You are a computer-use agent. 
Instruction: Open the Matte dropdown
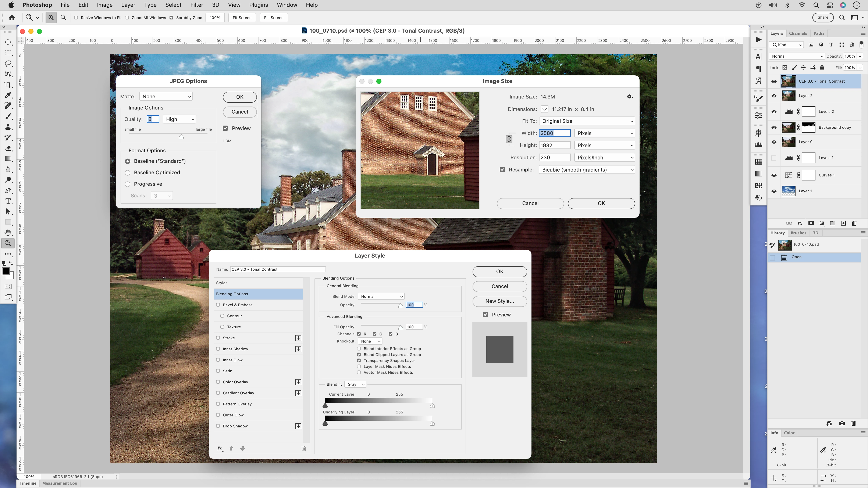pyautogui.click(x=166, y=97)
